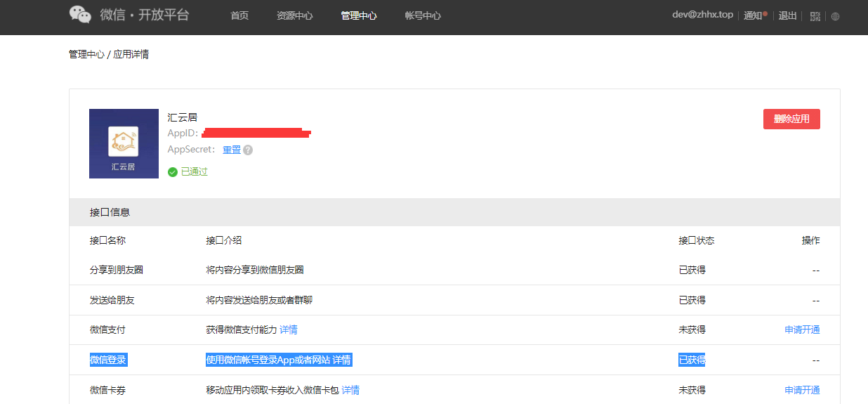The height and width of the screenshot is (404, 868).
Task: Click the WeChat logo icon
Action: [80, 15]
